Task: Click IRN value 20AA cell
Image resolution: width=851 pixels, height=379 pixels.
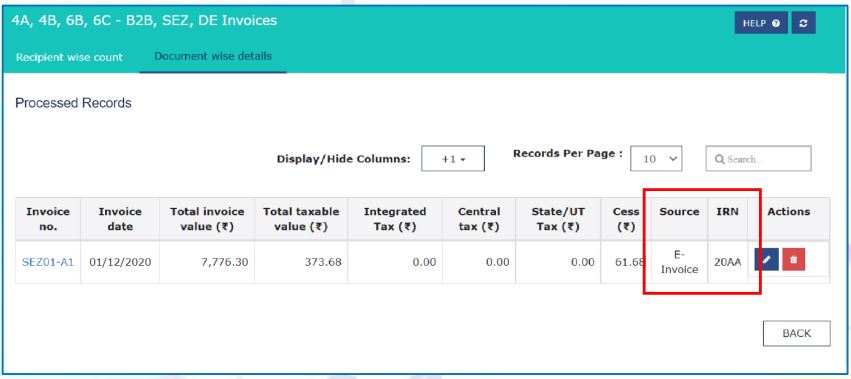Action: tap(727, 262)
